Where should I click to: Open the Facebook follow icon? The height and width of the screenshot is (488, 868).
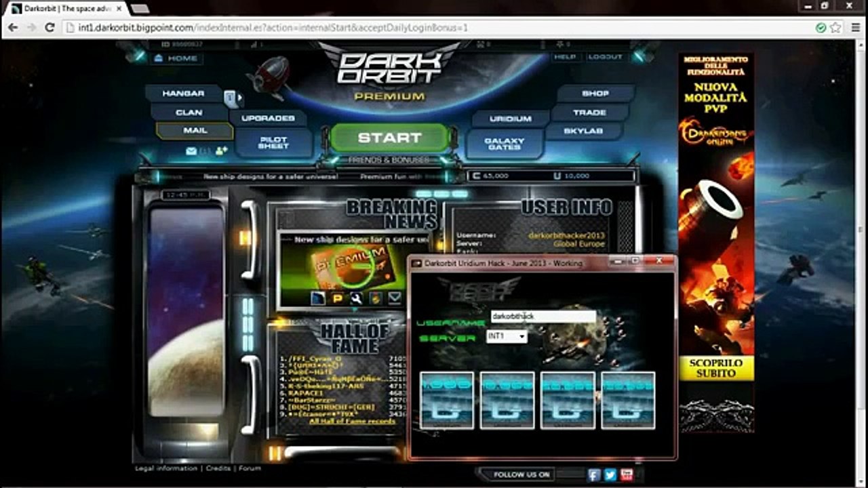[x=594, y=474]
